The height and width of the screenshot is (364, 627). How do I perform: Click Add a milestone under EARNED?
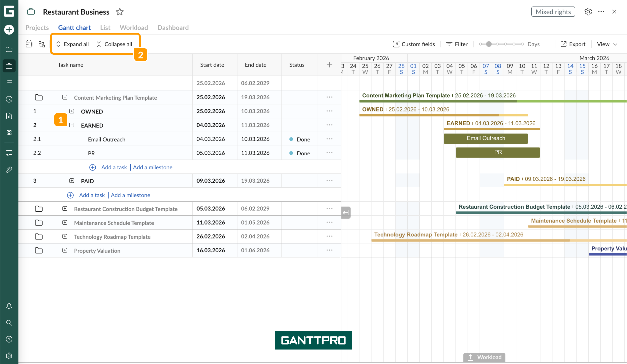153,167
